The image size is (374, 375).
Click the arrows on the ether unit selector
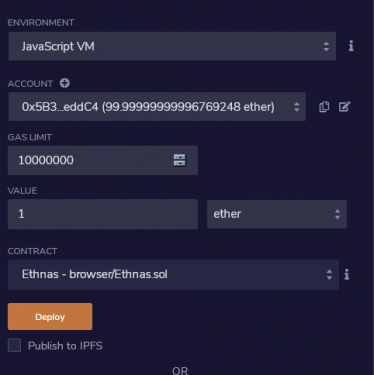337,214
